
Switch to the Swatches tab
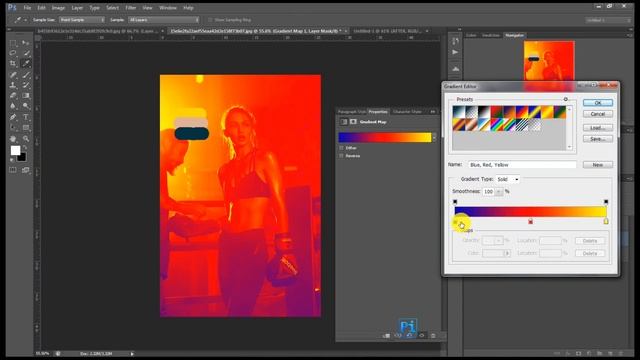[x=491, y=36]
